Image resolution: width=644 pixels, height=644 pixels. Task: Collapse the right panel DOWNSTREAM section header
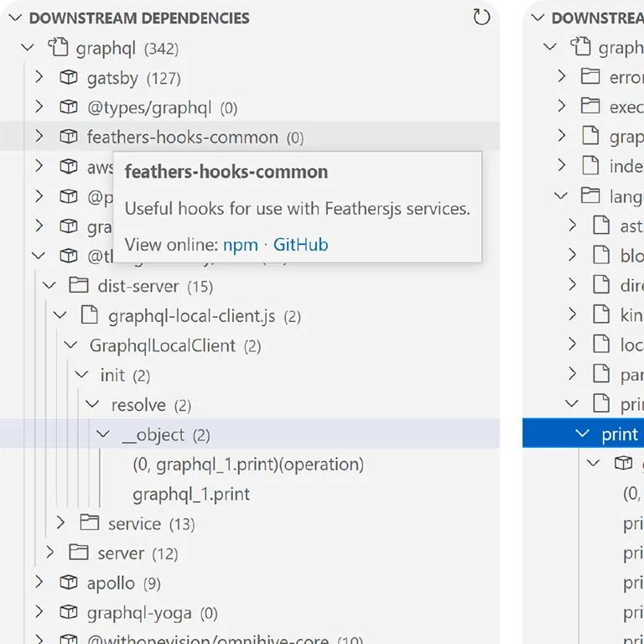[538, 18]
